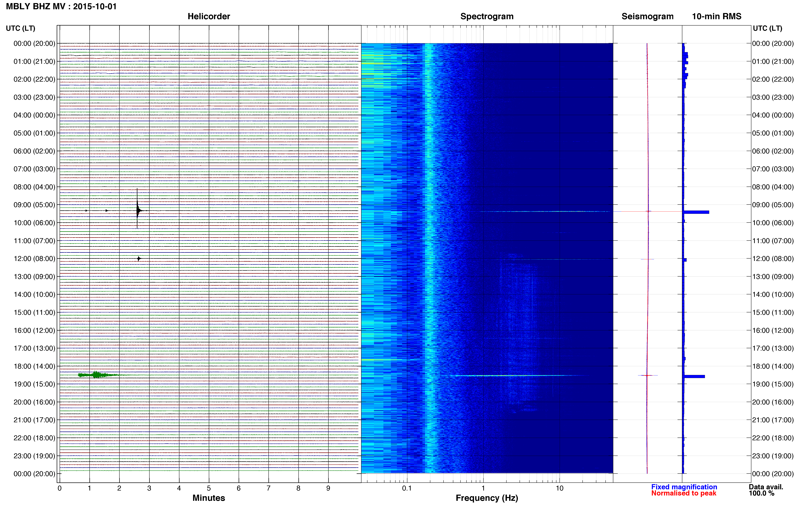Click the '3' minute tick under the Helicorder
This screenshot has height=508, width=812.
(x=149, y=488)
